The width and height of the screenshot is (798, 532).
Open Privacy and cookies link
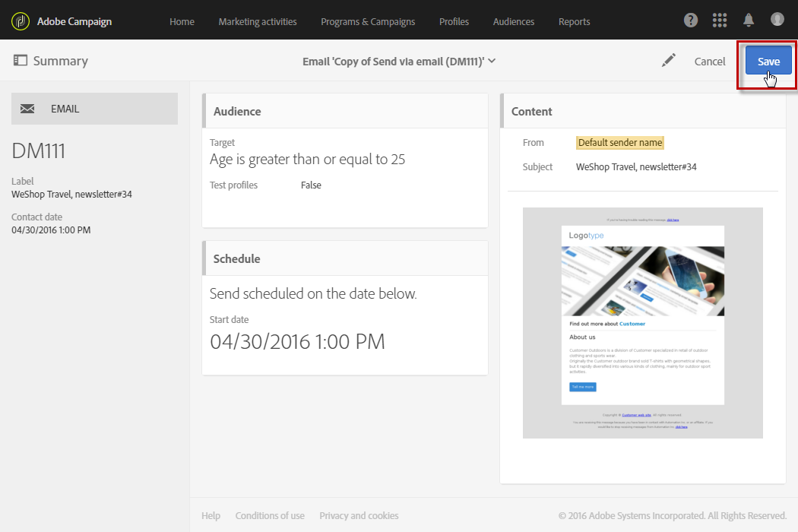coord(359,516)
